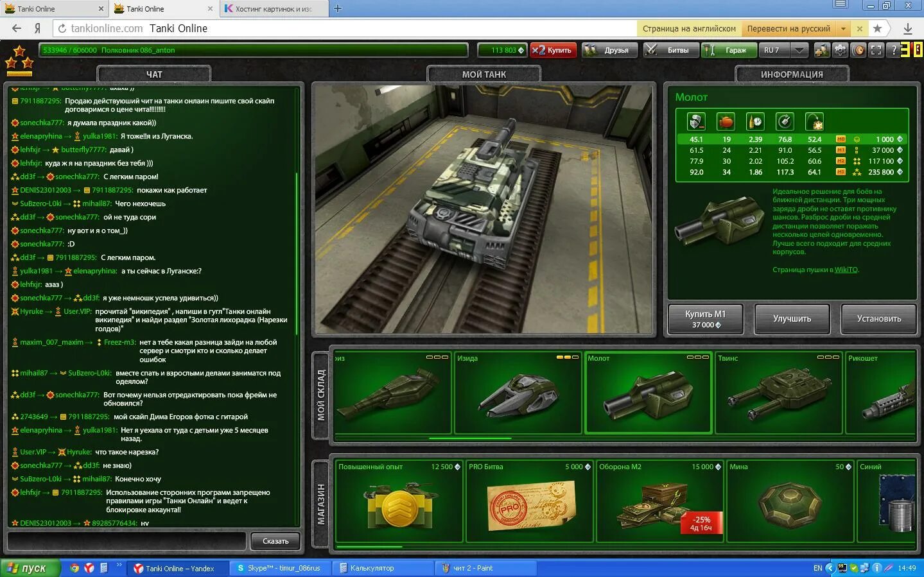Open Калькулятор from the taskbar
This screenshot has width=924, height=577.
(383, 568)
